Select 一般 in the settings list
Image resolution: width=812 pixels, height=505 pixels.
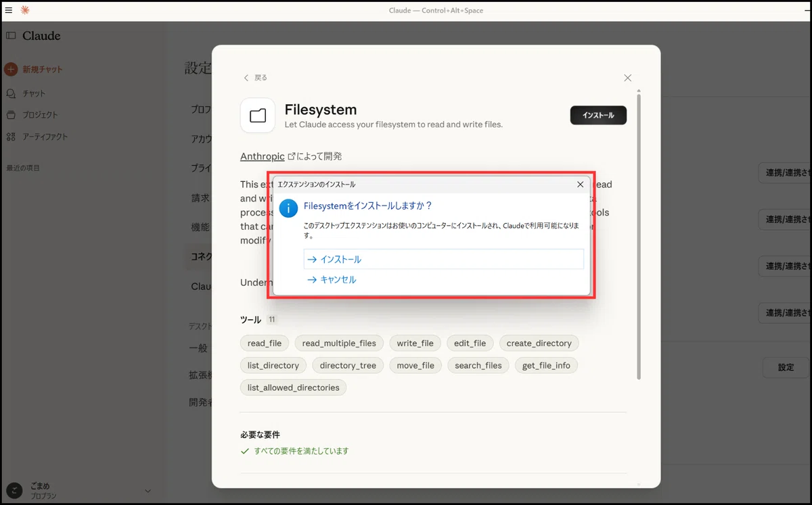(x=198, y=348)
